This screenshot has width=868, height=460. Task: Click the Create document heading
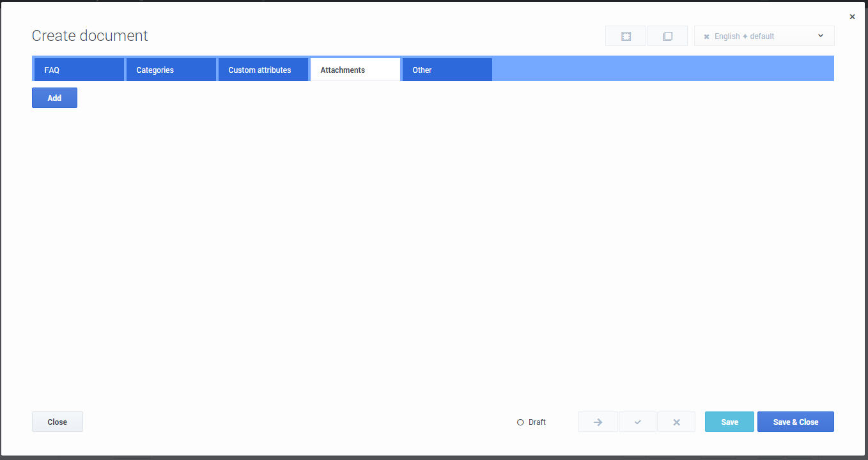[90, 36]
